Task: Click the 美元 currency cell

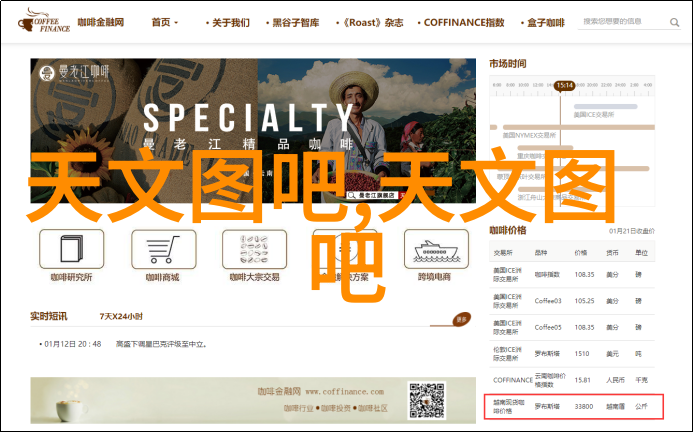Action: point(613,354)
